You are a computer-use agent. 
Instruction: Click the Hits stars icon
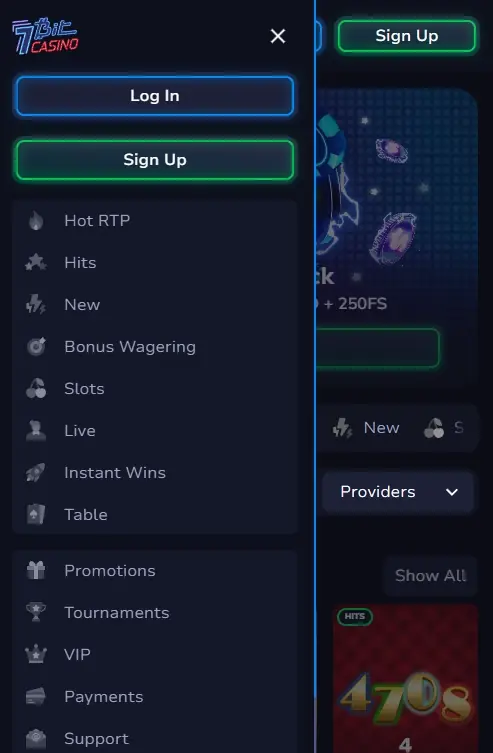pyautogui.click(x=36, y=263)
